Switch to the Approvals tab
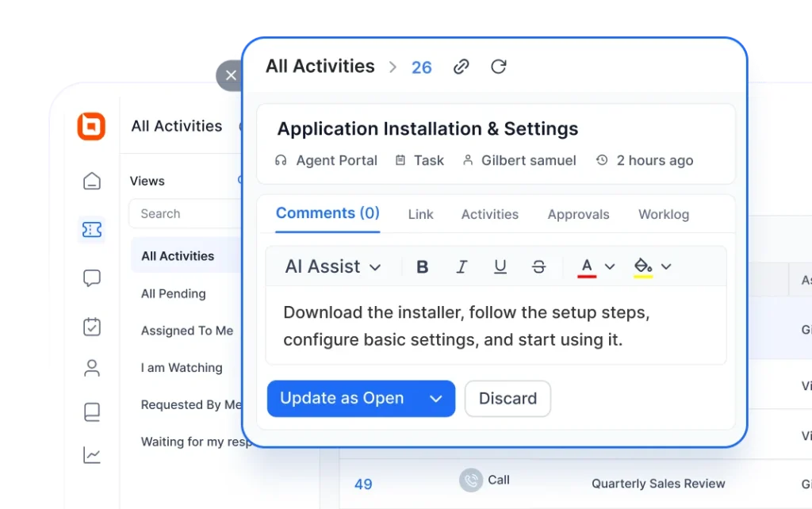 pyautogui.click(x=578, y=214)
